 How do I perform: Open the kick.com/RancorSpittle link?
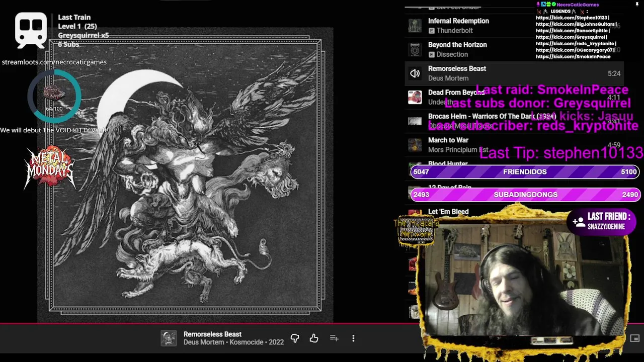coord(573,31)
